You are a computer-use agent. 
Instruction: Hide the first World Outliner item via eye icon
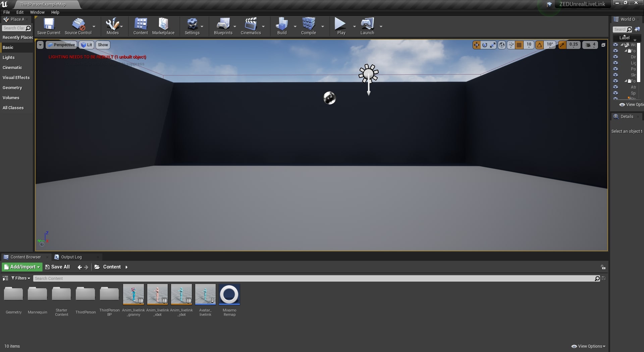pyautogui.click(x=615, y=45)
